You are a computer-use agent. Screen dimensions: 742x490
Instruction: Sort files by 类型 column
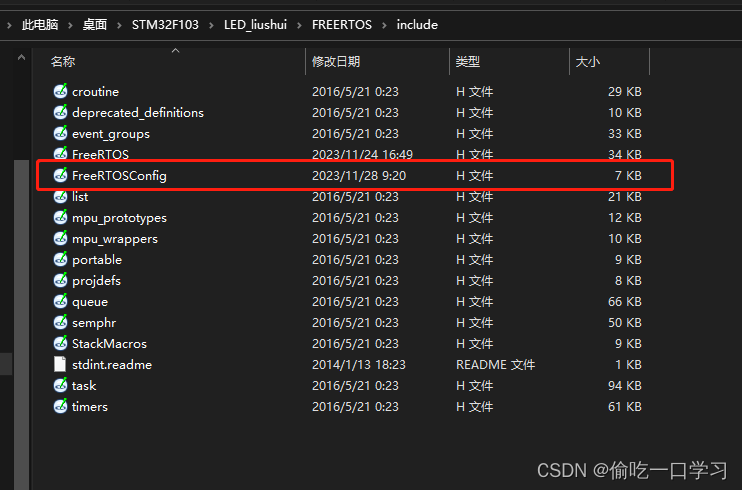tap(468, 62)
